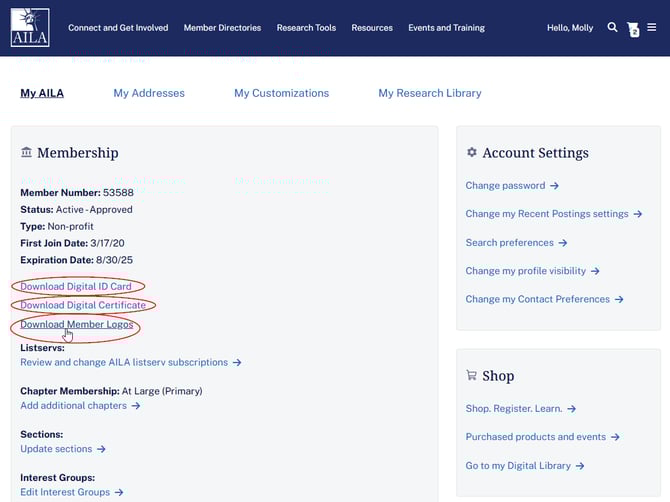Open Connect and Get Involved menu
Screen dimensions: 670x502
coord(118,28)
